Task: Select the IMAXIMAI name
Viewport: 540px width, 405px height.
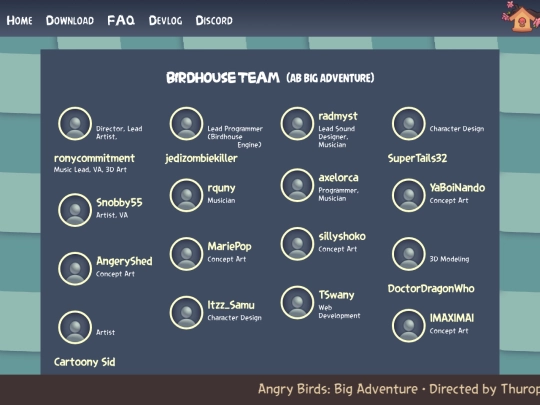Action: tap(451, 318)
